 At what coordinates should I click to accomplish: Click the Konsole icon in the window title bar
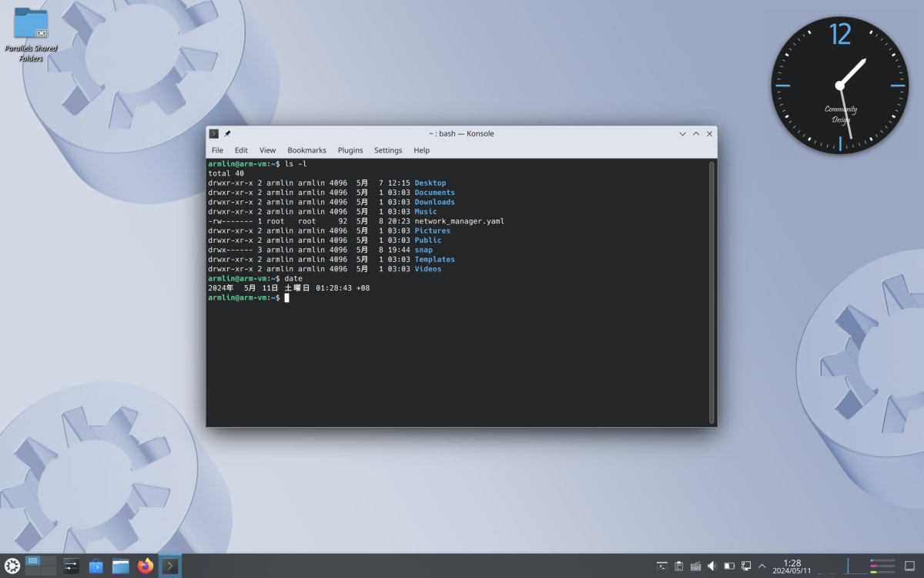pyautogui.click(x=214, y=133)
